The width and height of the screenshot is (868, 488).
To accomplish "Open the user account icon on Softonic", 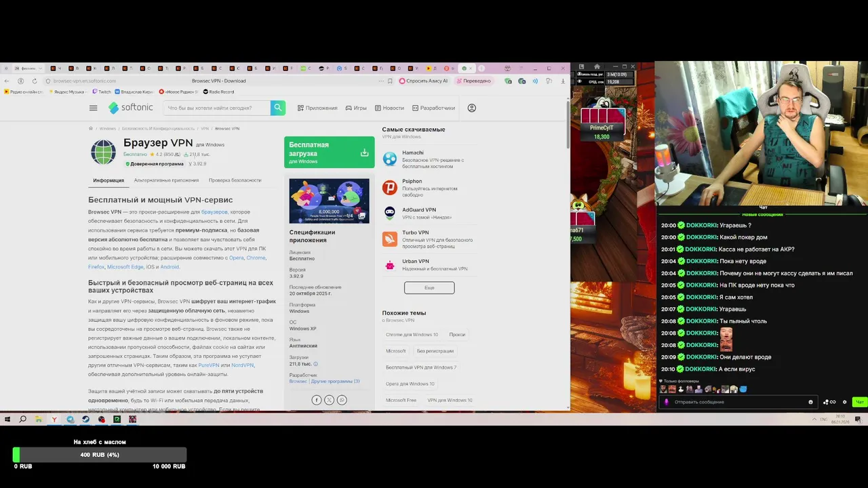I will tap(472, 108).
